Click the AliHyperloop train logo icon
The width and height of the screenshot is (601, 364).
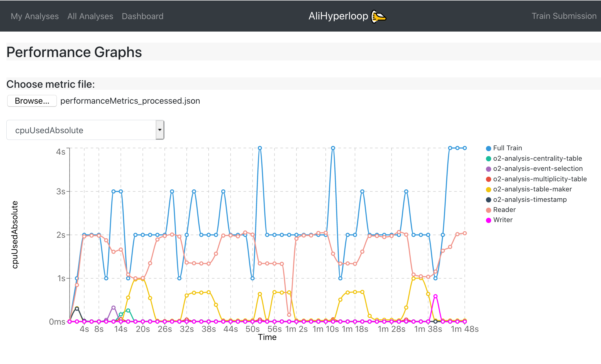[378, 16]
